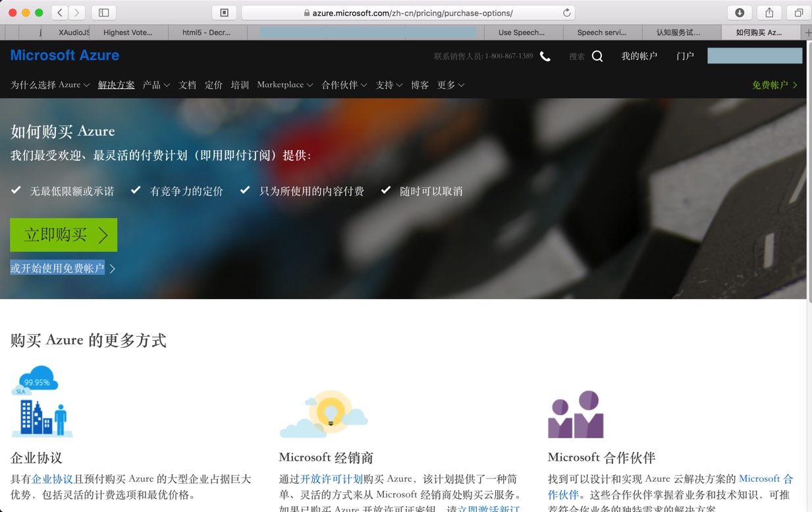Switch to the html5 - Decr... tab
Screen dimensions: 812x512
click(207, 32)
